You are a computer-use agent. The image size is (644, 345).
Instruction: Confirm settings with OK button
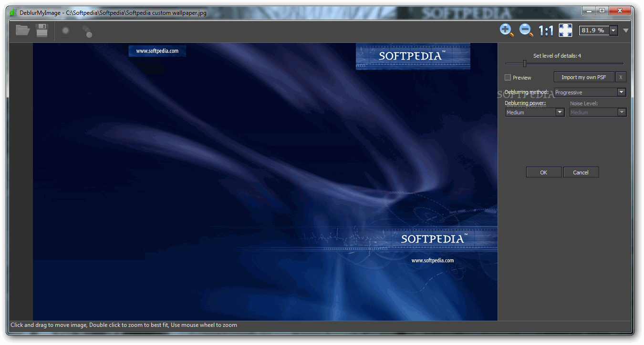point(544,172)
